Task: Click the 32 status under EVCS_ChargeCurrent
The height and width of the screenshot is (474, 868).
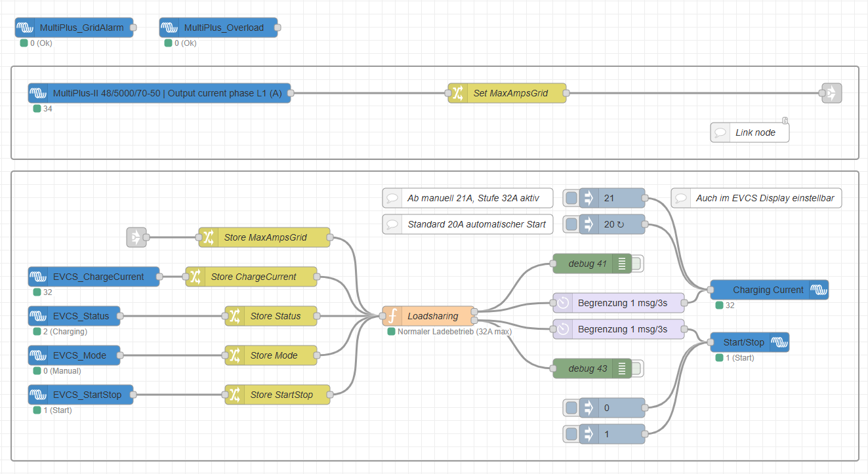Action: 48,292
